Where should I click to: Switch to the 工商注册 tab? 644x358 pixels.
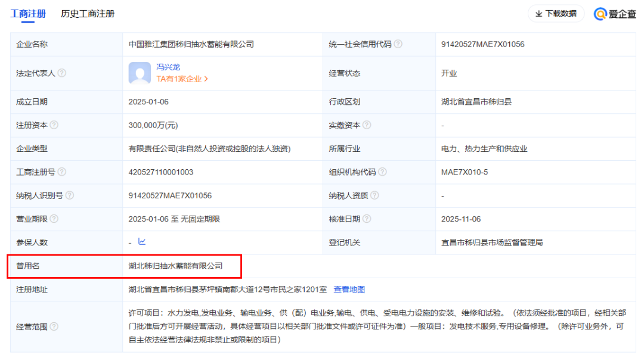[x=28, y=14]
